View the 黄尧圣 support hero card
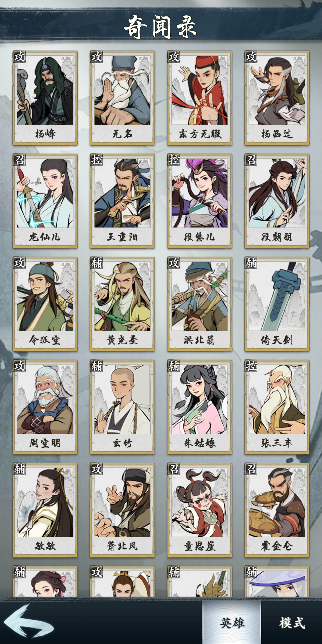 click(122, 304)
